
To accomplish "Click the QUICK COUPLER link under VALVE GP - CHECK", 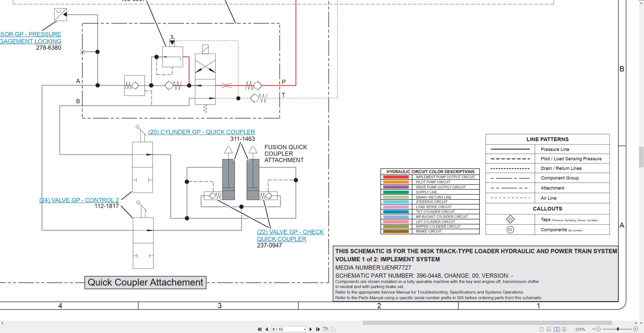I will click(x=281, y=239).
